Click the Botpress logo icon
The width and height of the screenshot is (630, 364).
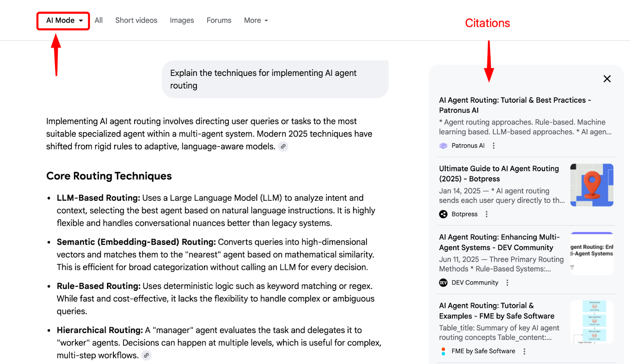pos(444,214)
